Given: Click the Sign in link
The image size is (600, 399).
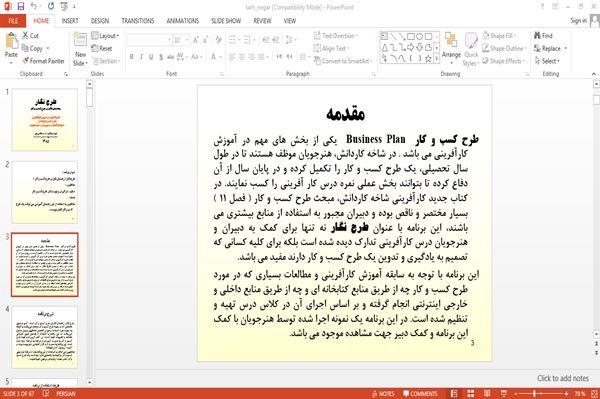Looking at the screenshot, I should [x=578, y=21].
